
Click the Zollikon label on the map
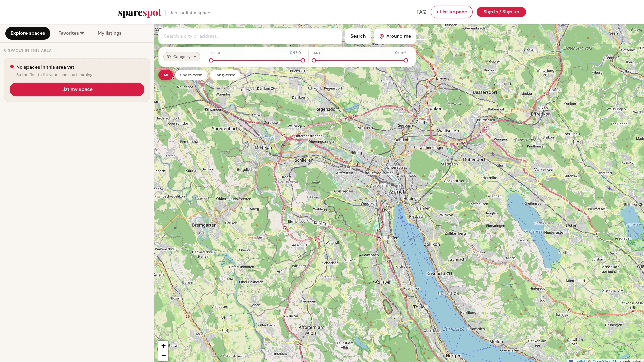coord(432,244)
